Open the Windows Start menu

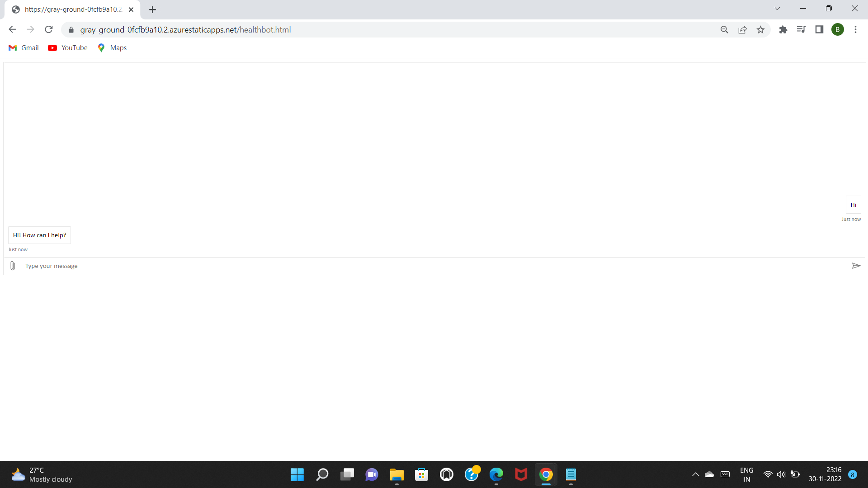pyautogui.click(x=297, y=474)
